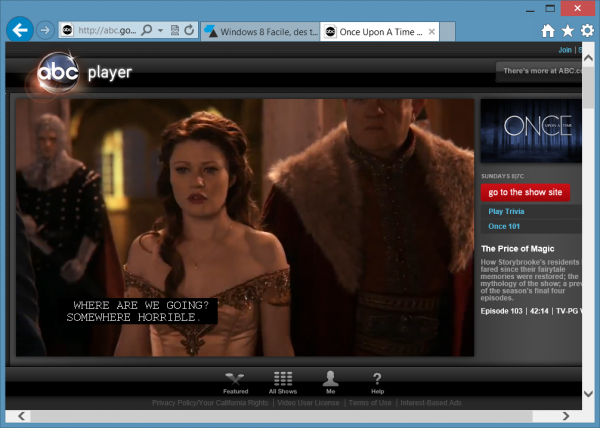
Task: Switch to the Windows 8 Facile tab
Action: click(261, 32)
